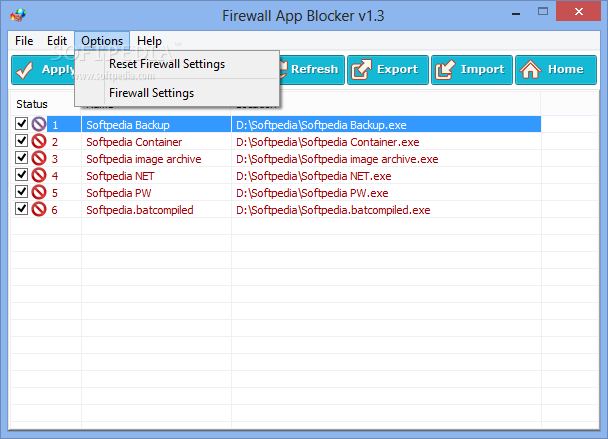Close the Options menu
The height and width of the screenshot is (439, 608).
(102, 41)
